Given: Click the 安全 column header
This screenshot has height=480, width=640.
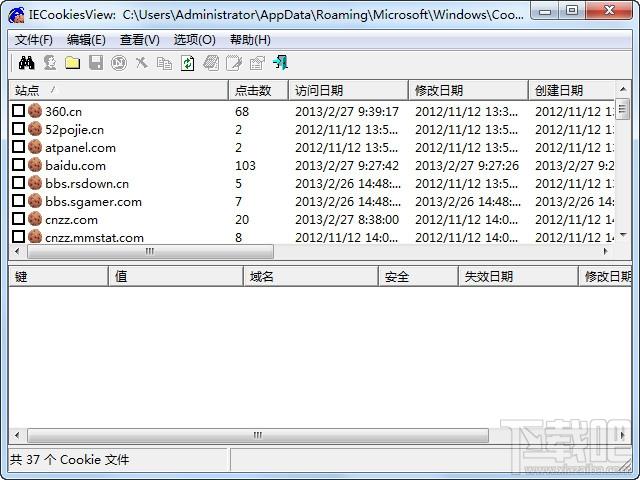Looking at the screenshot, I should pyautogui.click(x=418, y=277).
